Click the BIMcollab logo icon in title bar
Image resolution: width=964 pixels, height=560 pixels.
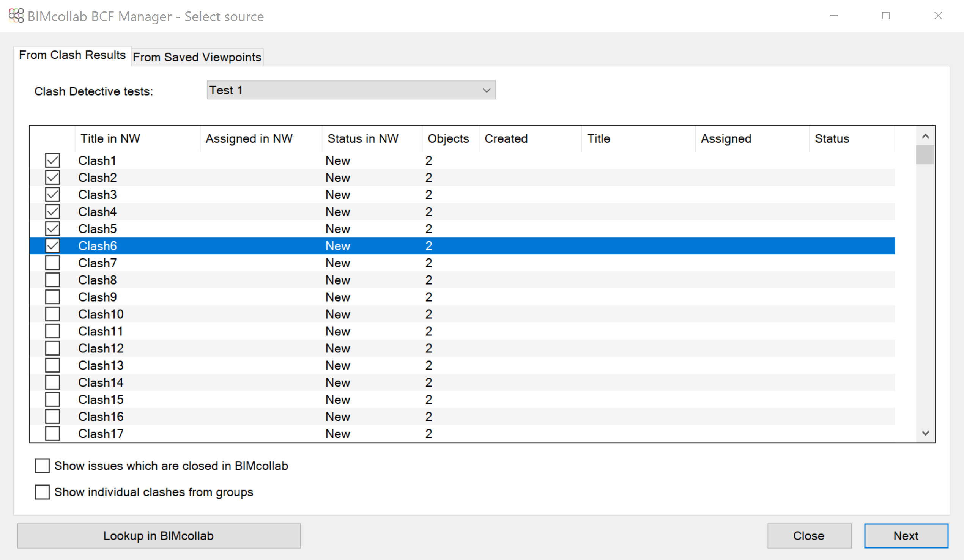[16, 16]
